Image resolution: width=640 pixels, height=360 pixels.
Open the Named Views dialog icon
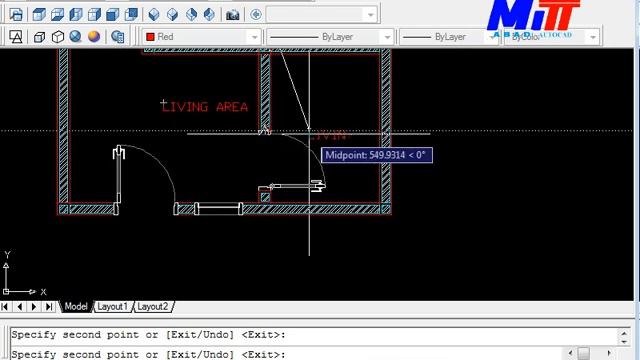coord(16,15)
